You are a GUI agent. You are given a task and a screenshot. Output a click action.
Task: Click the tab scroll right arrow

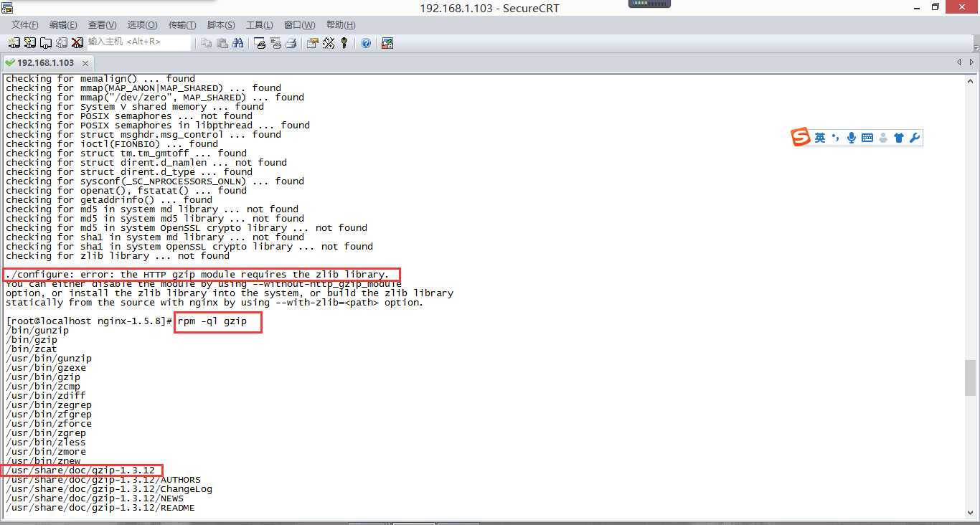[x=972, y=62]
